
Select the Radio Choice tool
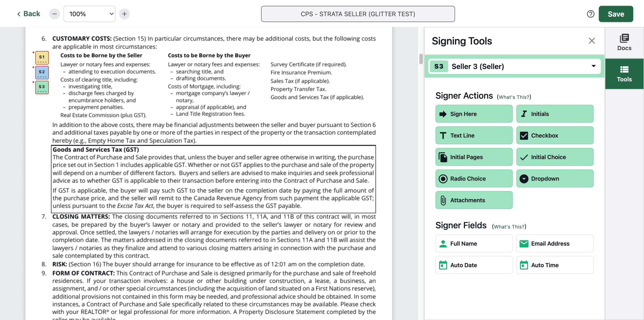point(474,178)
